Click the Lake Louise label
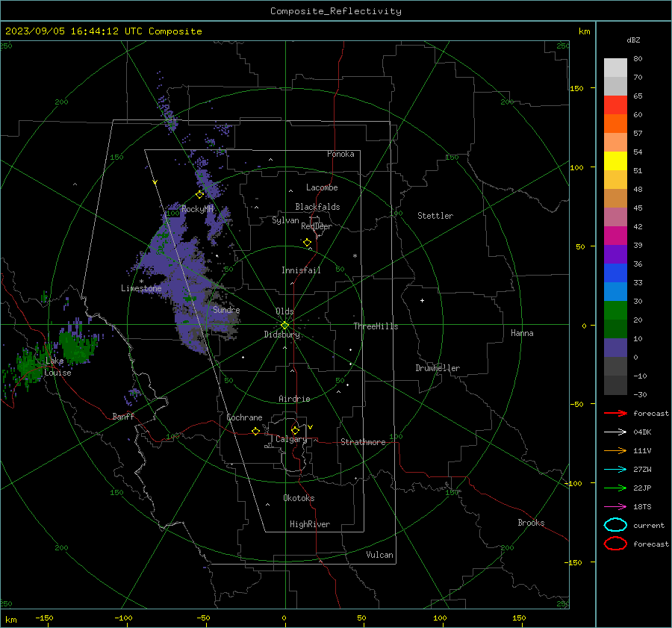Image resolution: width=672 pixels, height=628 pixels. pos(57,367)
